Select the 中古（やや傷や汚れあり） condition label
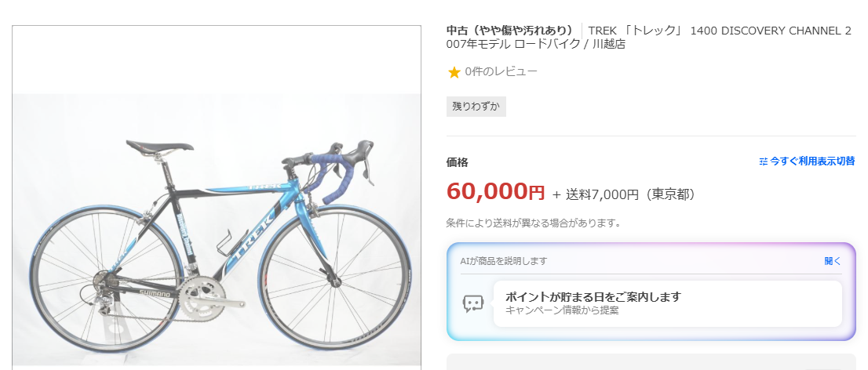 510,31
